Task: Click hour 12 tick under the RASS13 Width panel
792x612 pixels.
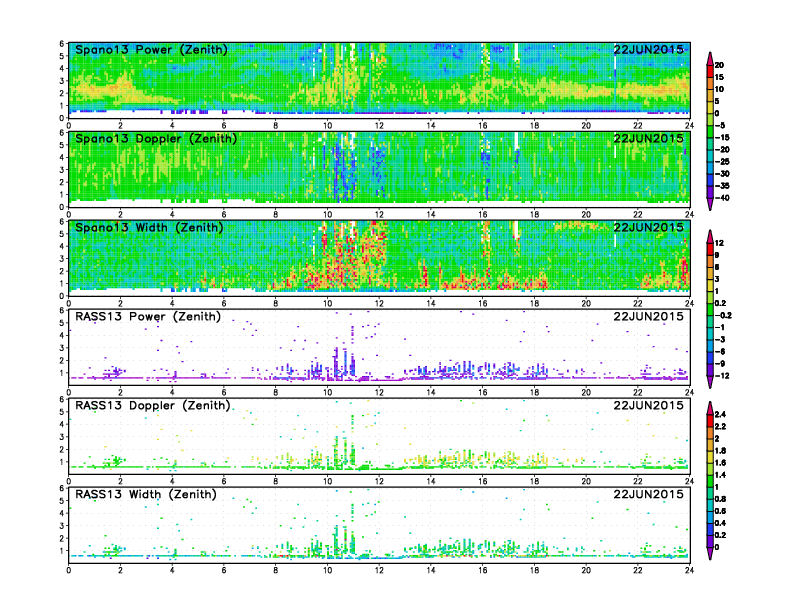Action: (379, 570)
